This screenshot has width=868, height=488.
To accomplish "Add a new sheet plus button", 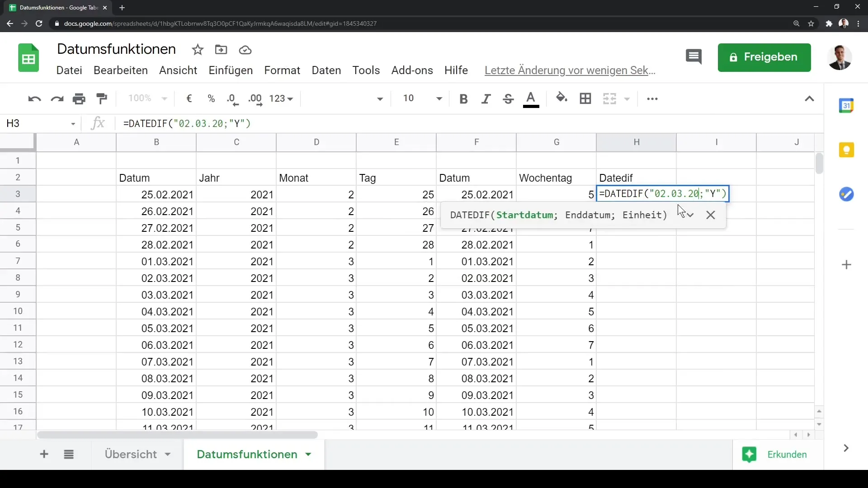I will [x=44, y=454].
